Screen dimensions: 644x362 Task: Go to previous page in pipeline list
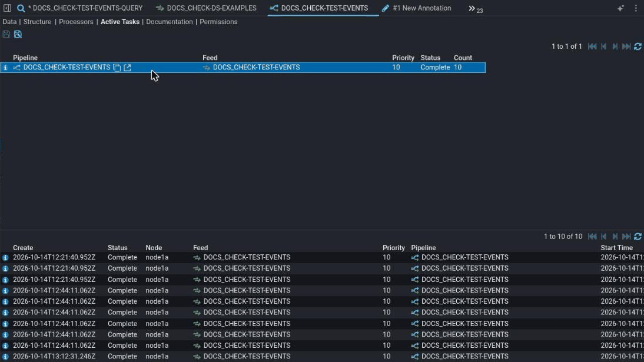603,47
